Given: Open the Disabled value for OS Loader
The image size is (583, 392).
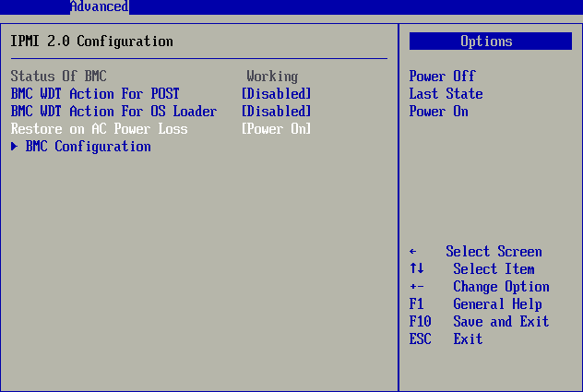Looking at the screenshot, I should [276, 112].
